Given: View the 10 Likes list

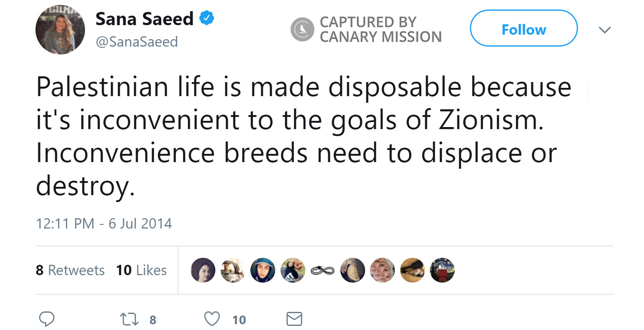Looking at the screenshot, I should point(142,270).
